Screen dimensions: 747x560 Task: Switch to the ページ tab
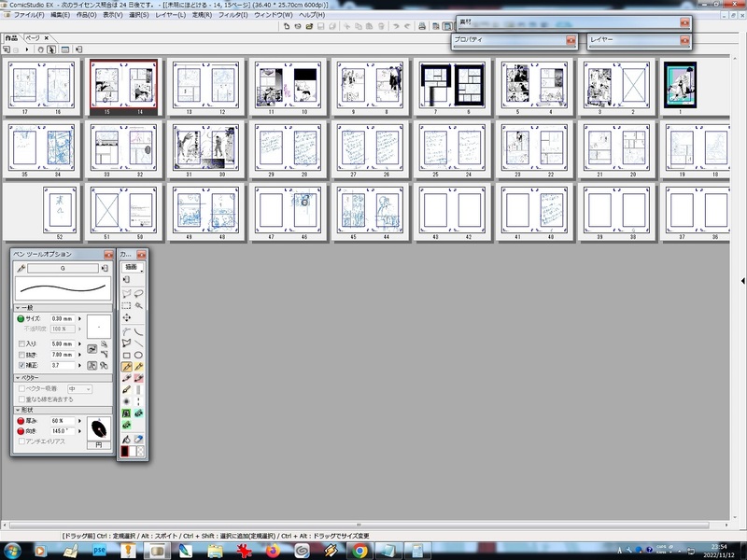33,37
